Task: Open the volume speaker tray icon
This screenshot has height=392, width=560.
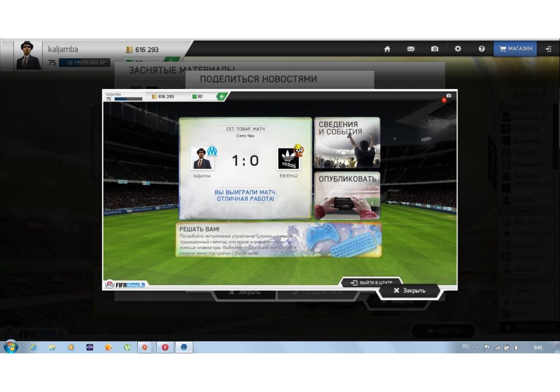Action: (516, 347)
